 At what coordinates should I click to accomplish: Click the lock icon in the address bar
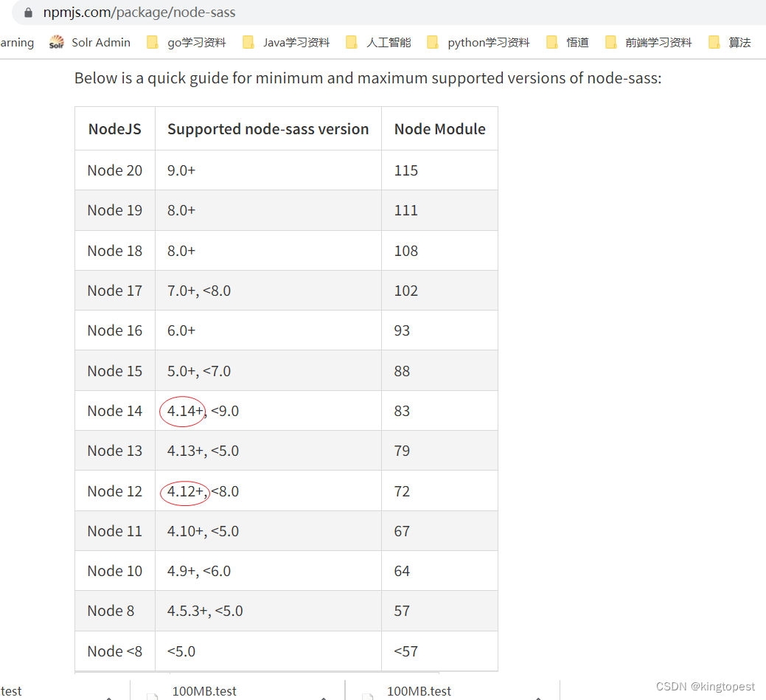point(29,13)
